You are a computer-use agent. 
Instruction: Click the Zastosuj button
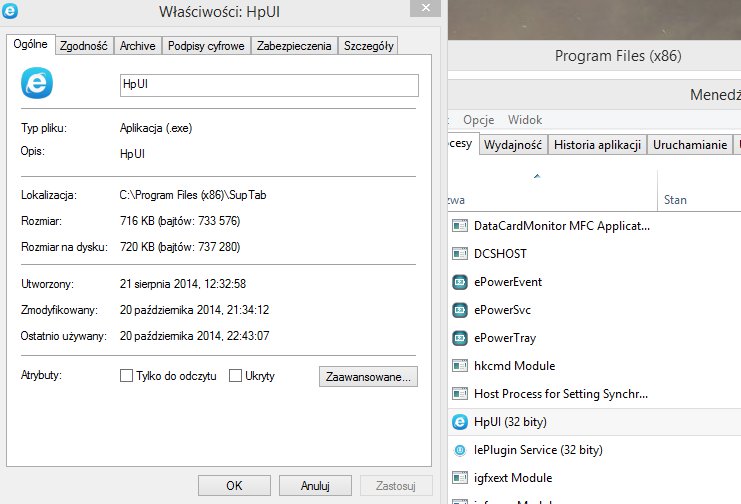(x=396, y=486)
